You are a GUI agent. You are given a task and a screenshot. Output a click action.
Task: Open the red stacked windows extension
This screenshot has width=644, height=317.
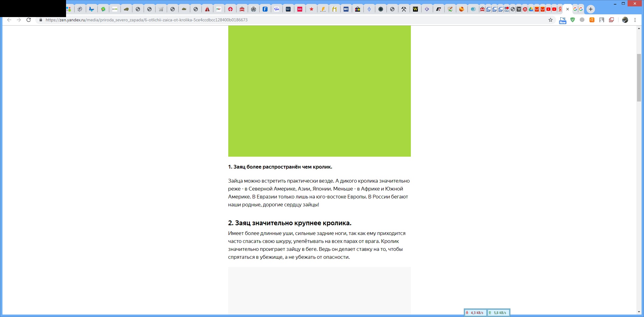pos(611,20)
